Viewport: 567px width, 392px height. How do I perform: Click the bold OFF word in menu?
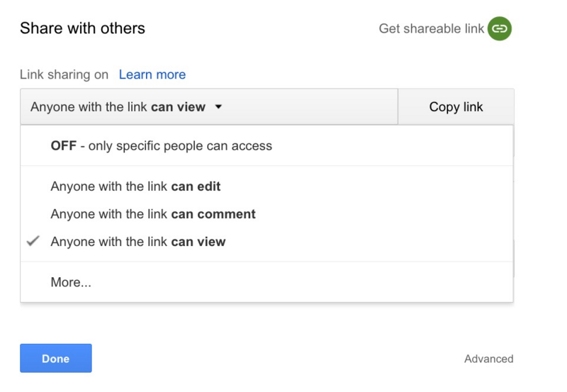pyautogui.click(x=63, y=146)
